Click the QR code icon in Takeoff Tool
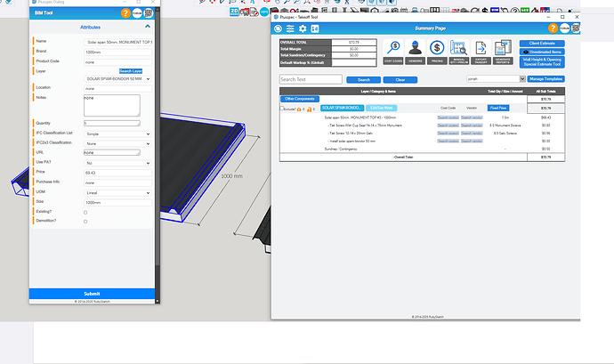This screenshot has height=364, width=614. coord(576,28)
